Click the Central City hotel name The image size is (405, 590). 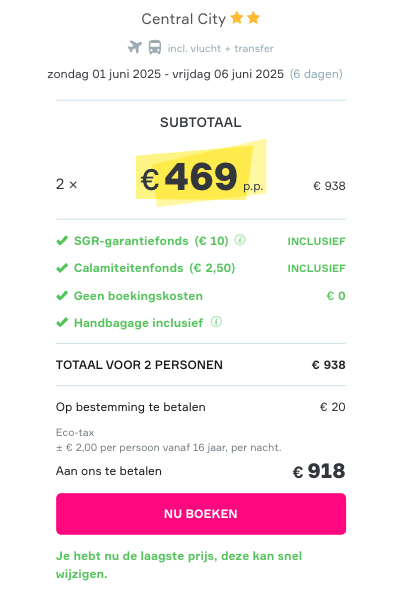click(184, 19)
